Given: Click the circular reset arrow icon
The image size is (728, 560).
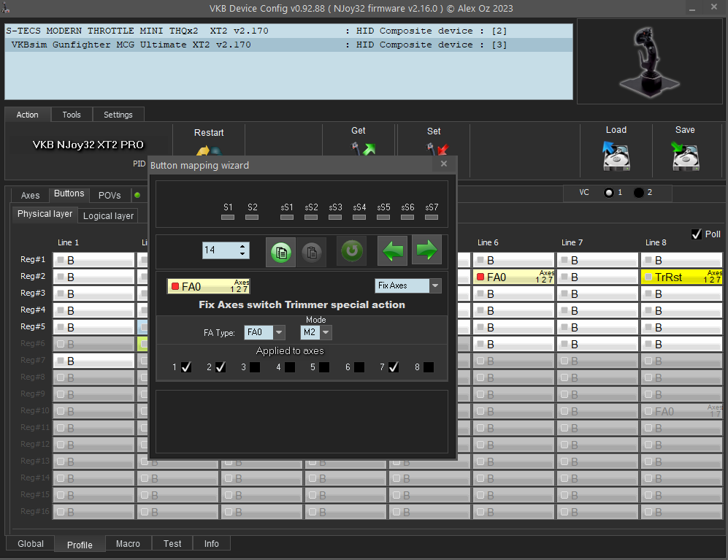Looking at the screenshot, I should pyautogui.click(x=351, y=251).
